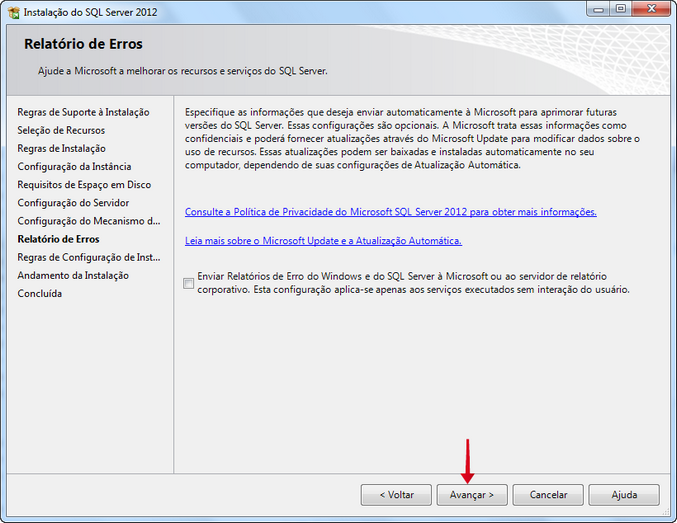This screenshot has height=523, width=677.
Task: Go back with the < Voltar button
Action: point(396,494)
